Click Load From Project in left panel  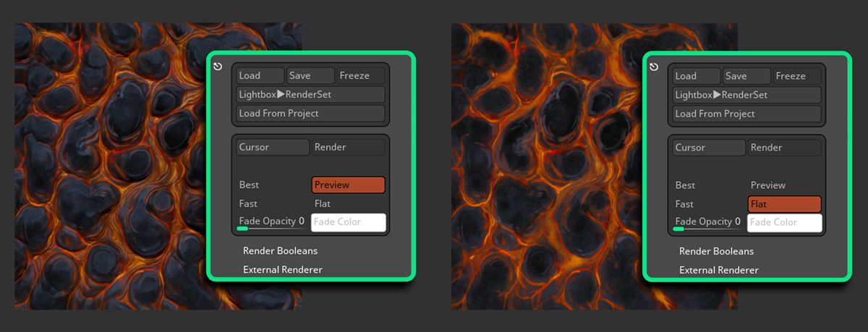(311, 113)
